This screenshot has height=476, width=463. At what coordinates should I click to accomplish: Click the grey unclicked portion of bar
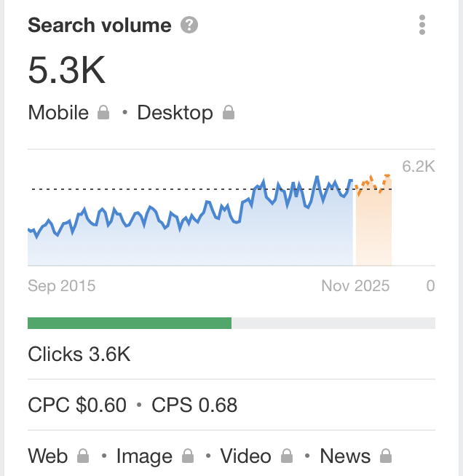(x=333, y=323)
